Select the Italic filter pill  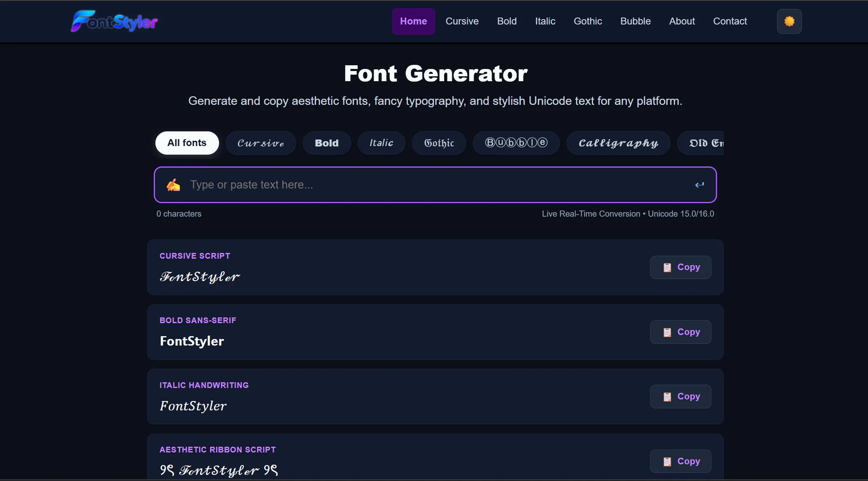(381, 143)
